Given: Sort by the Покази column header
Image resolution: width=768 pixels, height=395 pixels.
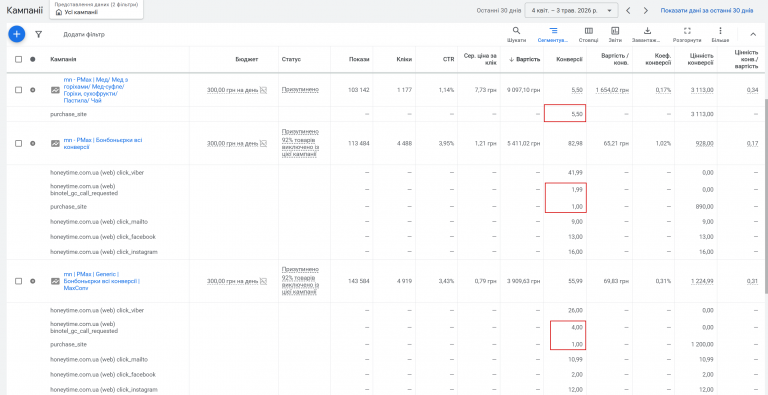Looking at the screenshot, I should (x=359, y=59).
